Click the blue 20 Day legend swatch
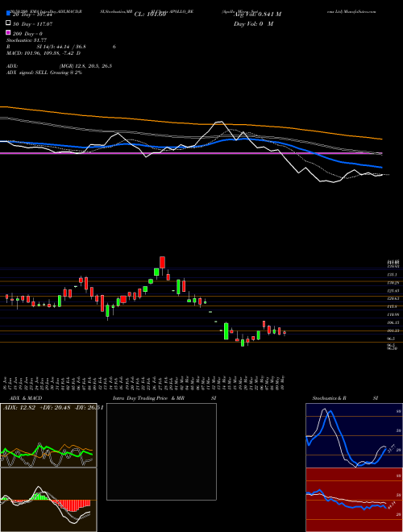The height and width of the screenshot is (532, 403). coord(9,14)
